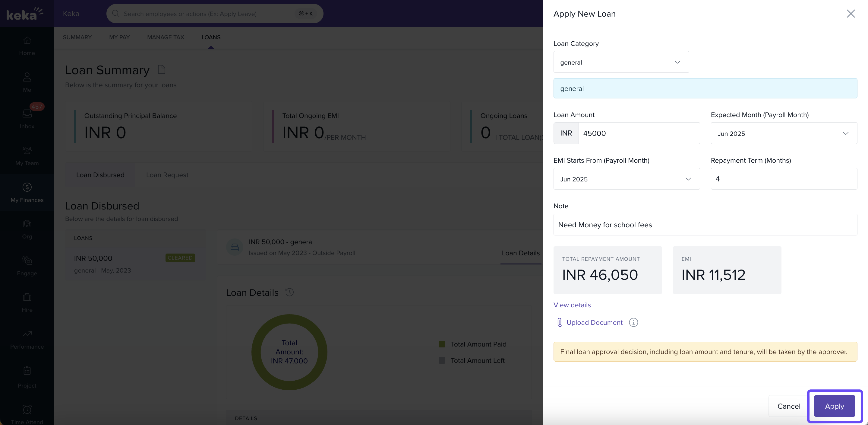The width and height of the screenshot is (868, 425).
Task: Open the Engage sidebar icon
Action: coord(27,260)
